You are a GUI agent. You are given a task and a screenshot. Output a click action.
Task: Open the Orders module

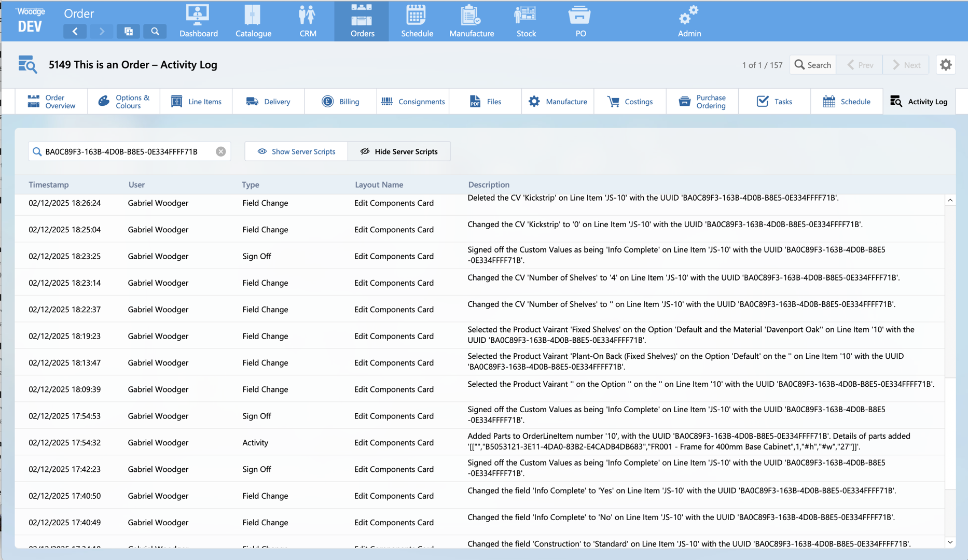[362, 21]
